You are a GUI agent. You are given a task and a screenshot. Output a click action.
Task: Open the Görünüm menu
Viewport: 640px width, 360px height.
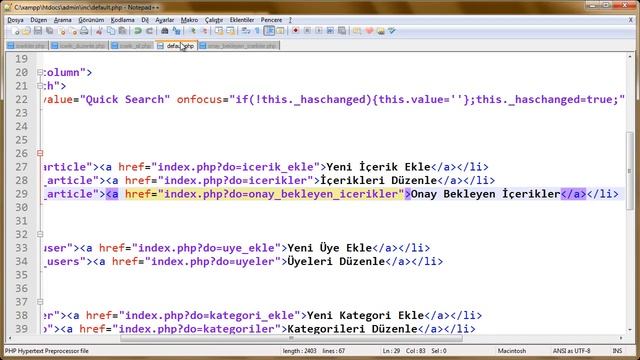[x=91, y=20]
